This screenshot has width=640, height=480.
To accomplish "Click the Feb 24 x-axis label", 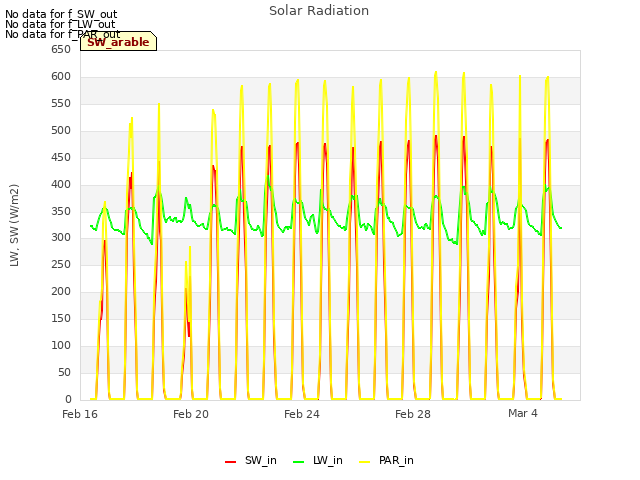I will coord(302,414).
